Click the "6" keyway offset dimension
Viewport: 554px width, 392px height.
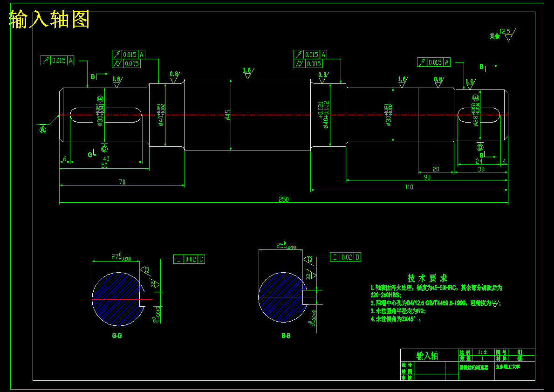(65, 159)
